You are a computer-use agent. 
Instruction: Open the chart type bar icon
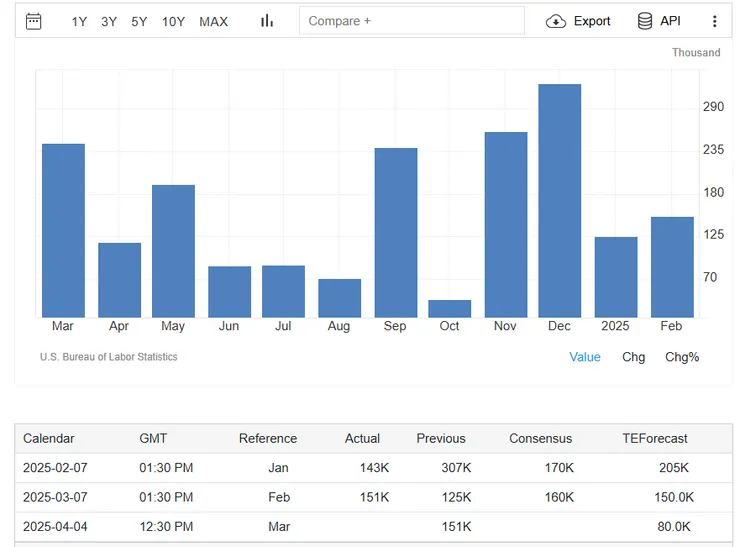pos(267,21)
